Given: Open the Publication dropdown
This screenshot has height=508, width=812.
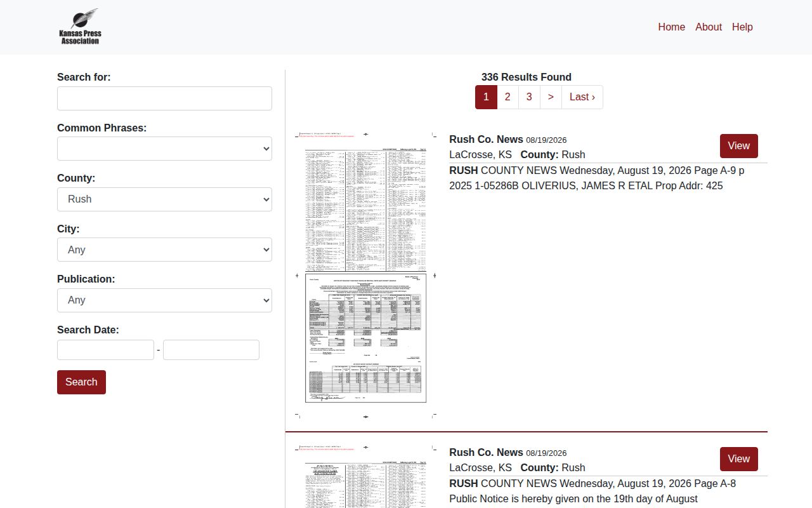Looking at the screenshot, I should click(164, 300).
